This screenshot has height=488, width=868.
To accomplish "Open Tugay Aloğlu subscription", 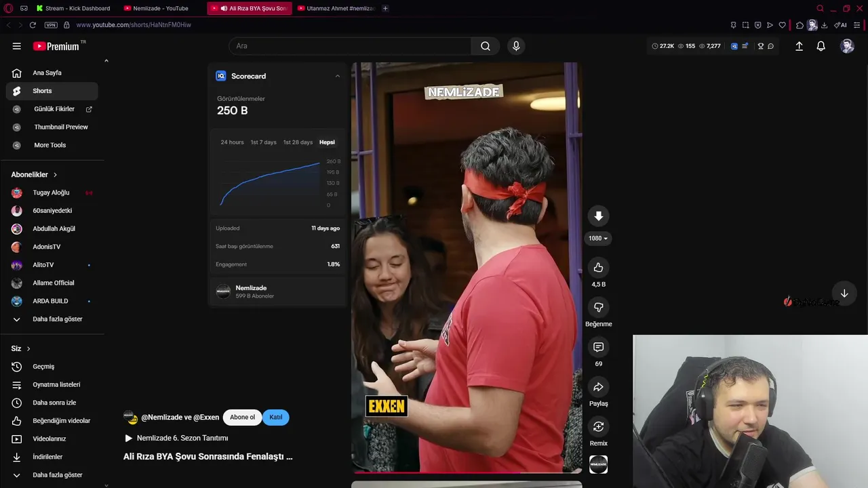I will point(52,192).
